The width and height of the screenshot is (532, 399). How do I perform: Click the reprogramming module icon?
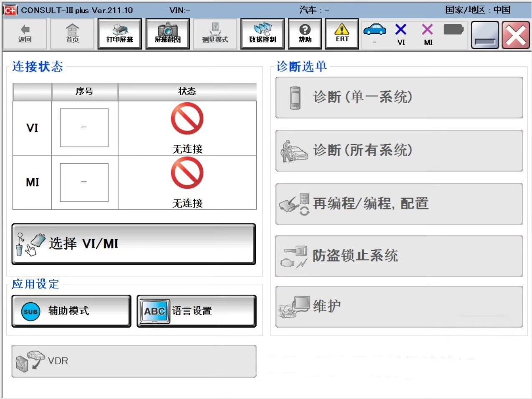pyautogui.click(x=294, y=204)
